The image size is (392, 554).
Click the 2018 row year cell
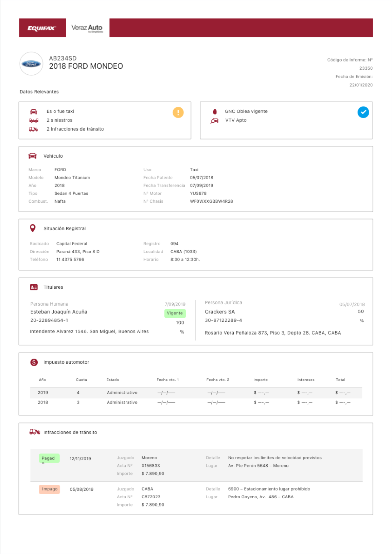point(43,403)
